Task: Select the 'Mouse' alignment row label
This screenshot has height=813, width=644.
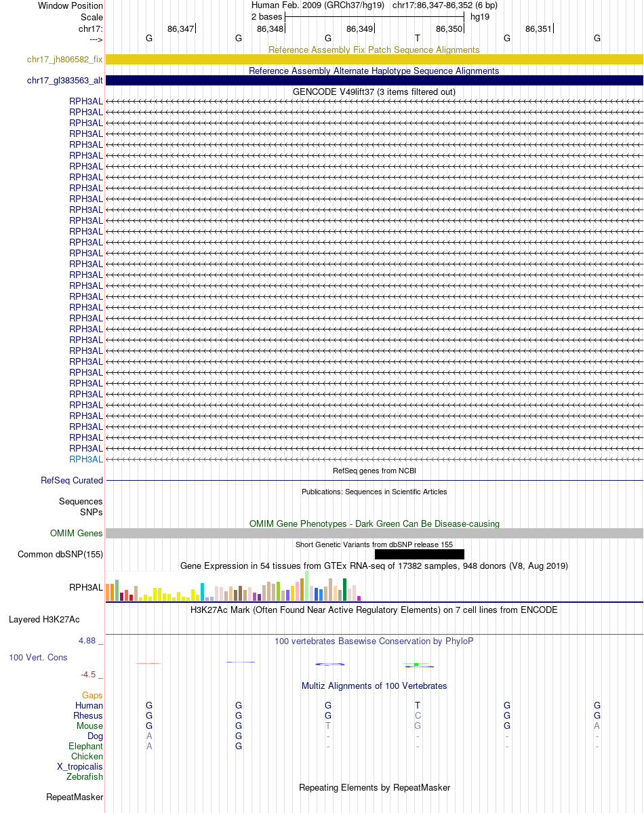Action: tap(89, 726)
